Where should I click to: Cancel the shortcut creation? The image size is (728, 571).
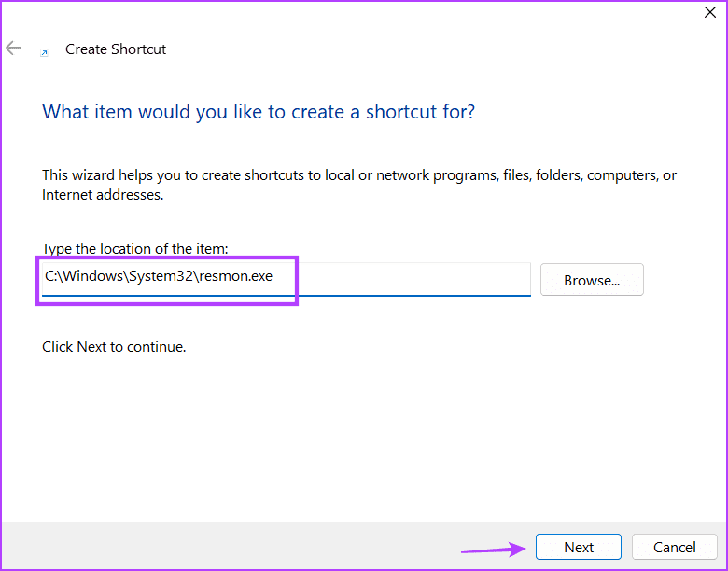(674, 547)
